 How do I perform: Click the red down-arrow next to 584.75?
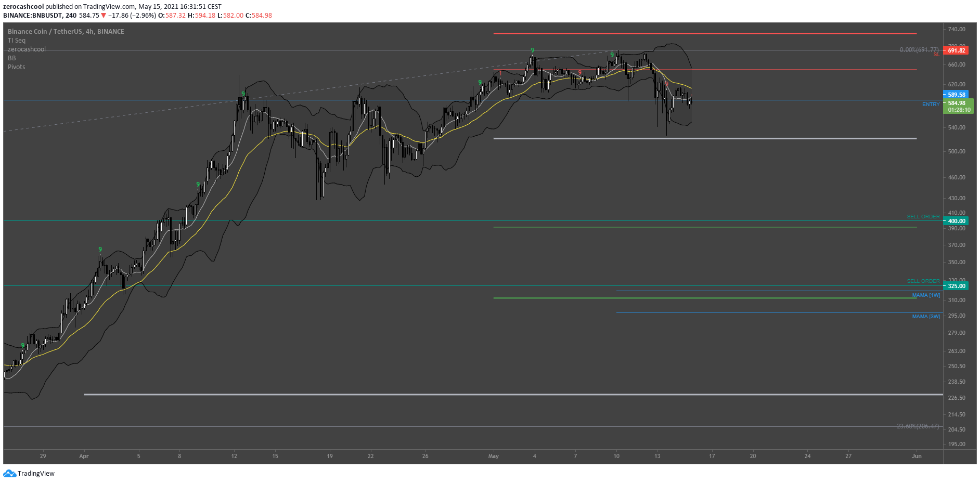(104, 16)
